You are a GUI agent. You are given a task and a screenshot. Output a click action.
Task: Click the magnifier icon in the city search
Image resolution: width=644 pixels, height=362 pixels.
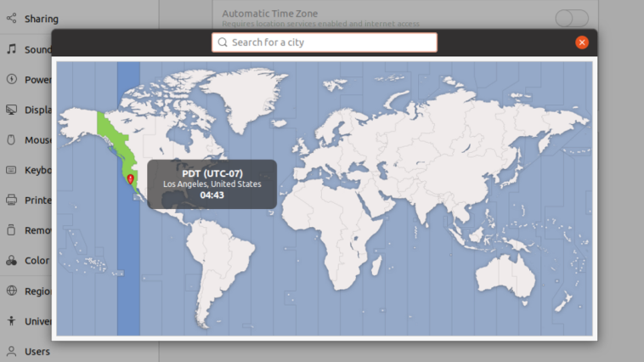tap(223, 42)
